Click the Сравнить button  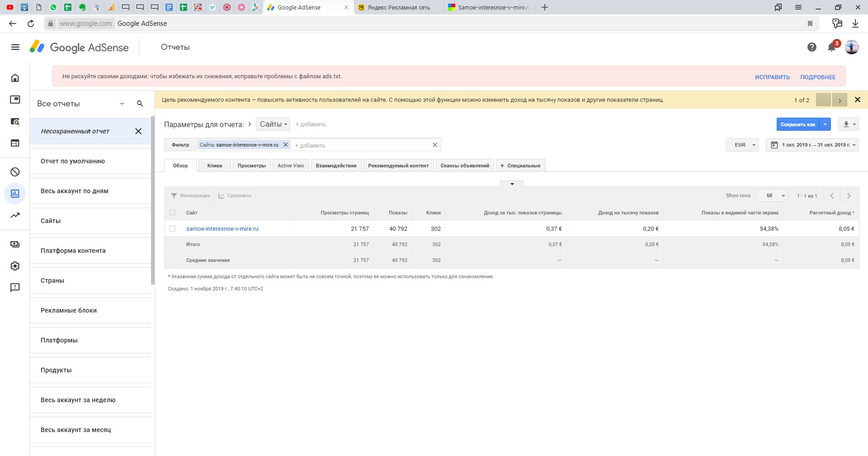point(235,195)
